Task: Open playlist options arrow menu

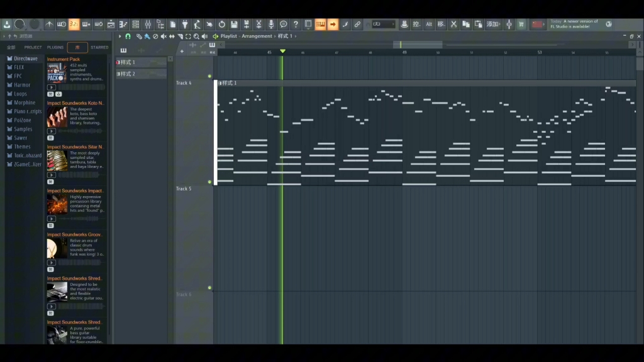Action: click(x=120, y=36)
